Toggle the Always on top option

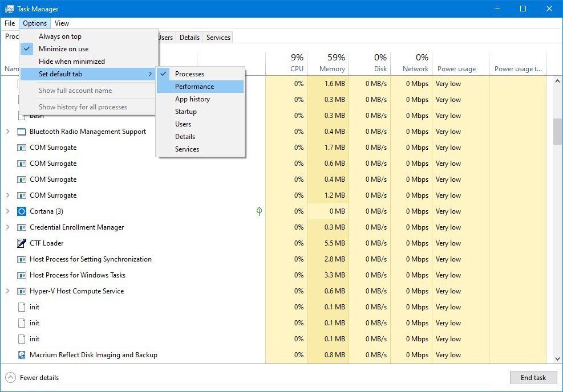[x=60, y=36]
